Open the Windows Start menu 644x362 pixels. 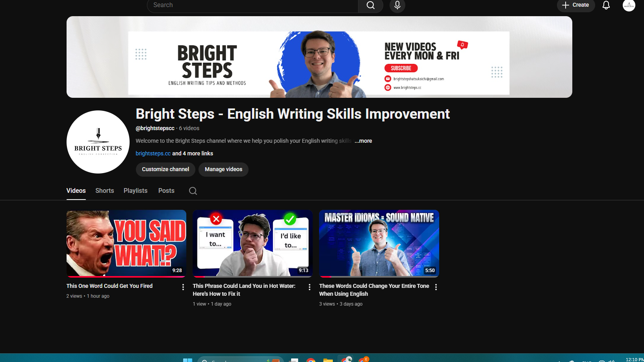pyautogui.click(x=187, y=360)
